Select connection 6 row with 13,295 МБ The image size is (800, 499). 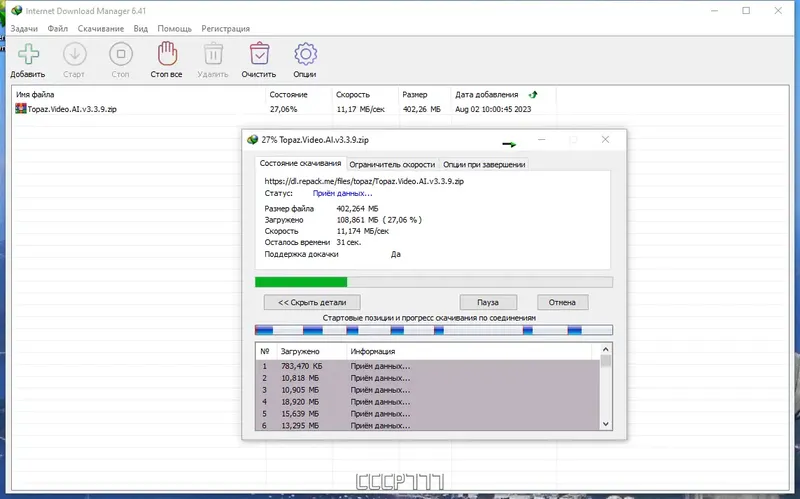click(428, 425)
